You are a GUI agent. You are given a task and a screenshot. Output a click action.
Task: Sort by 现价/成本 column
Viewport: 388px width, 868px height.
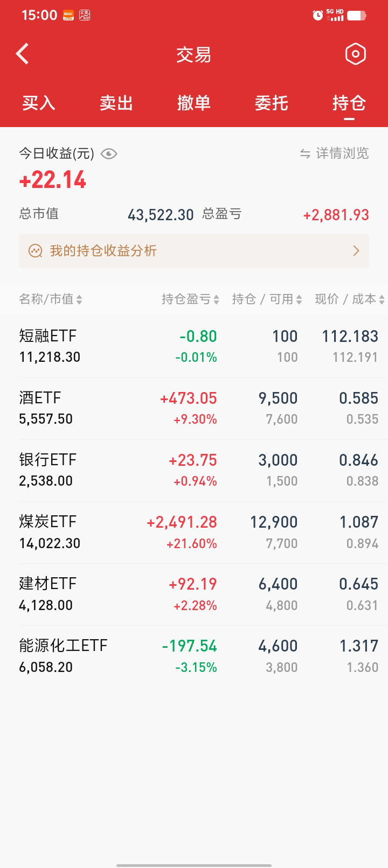tap(349, 299)
